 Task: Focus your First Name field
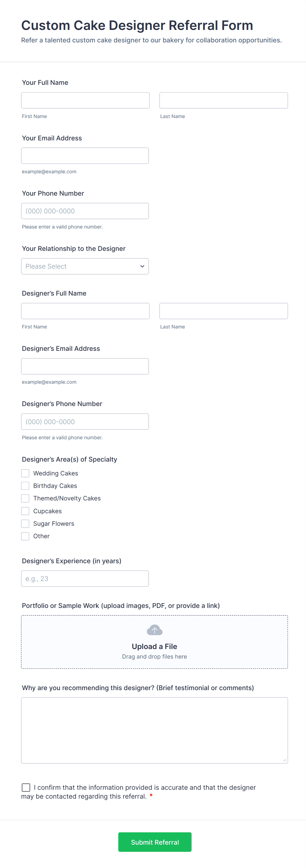click(85, 100)
